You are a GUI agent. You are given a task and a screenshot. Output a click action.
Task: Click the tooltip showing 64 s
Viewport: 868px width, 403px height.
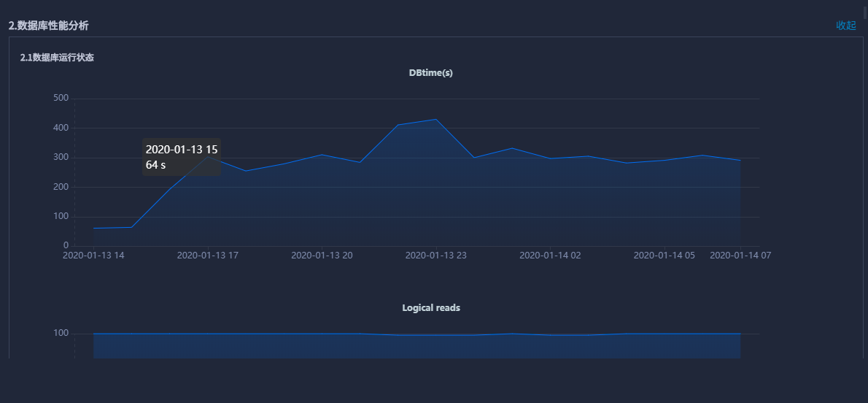(x=182, y=158)
